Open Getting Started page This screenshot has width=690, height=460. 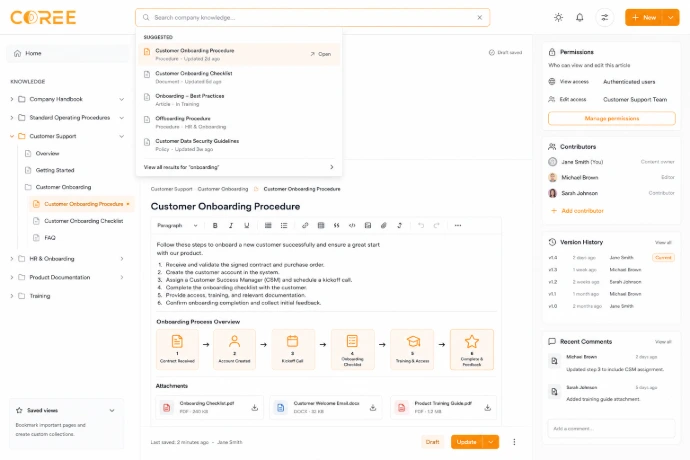pos(55,170)
